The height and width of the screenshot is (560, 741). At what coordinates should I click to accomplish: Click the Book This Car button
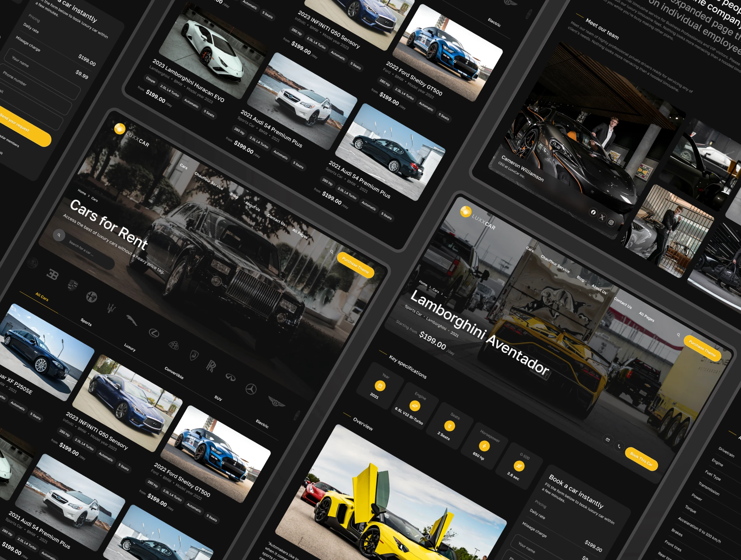[641, 459]
